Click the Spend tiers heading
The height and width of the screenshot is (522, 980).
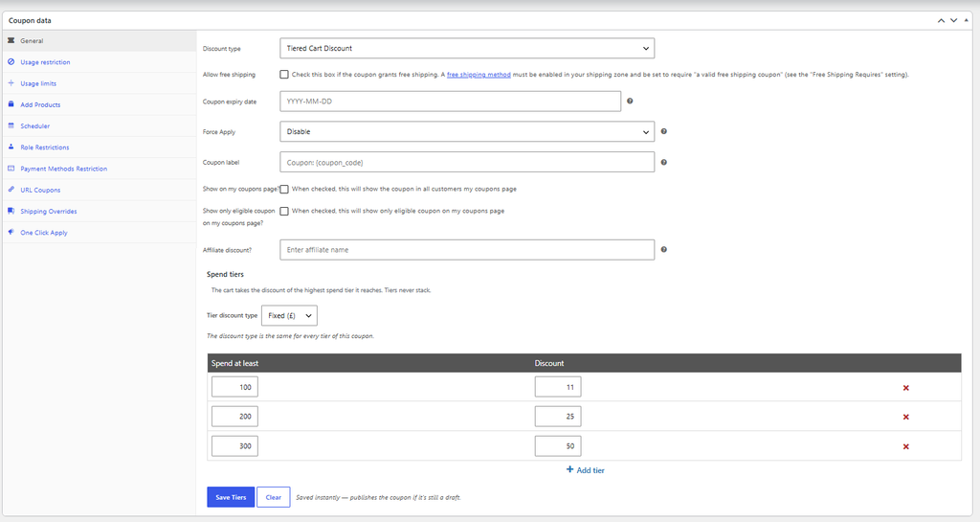[225, 275]
